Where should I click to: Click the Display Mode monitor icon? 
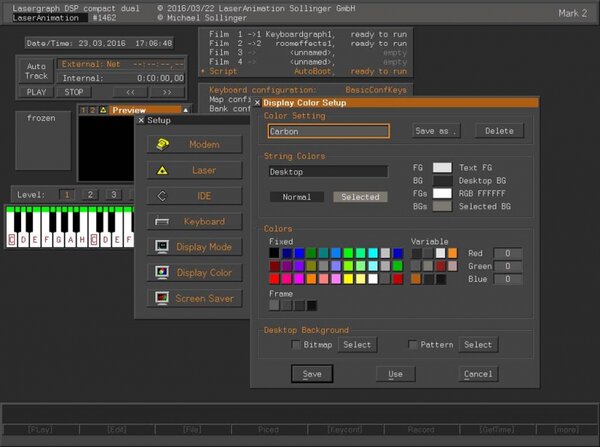(x=162, y=247)
